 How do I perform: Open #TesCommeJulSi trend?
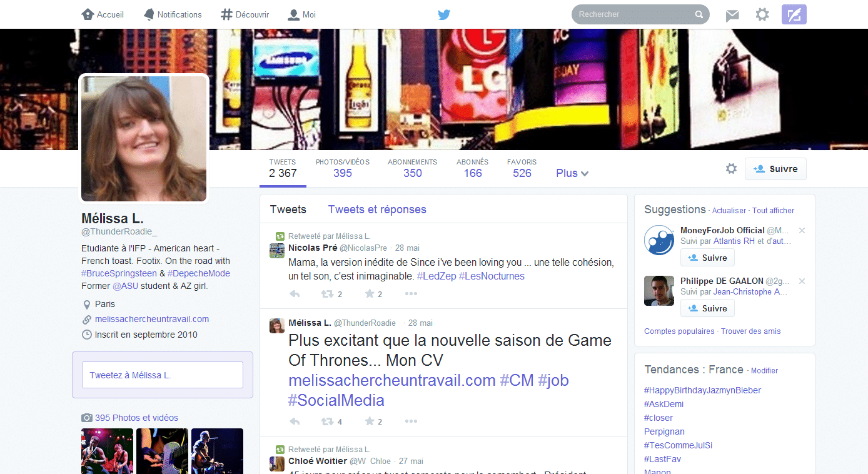point(679,445)
